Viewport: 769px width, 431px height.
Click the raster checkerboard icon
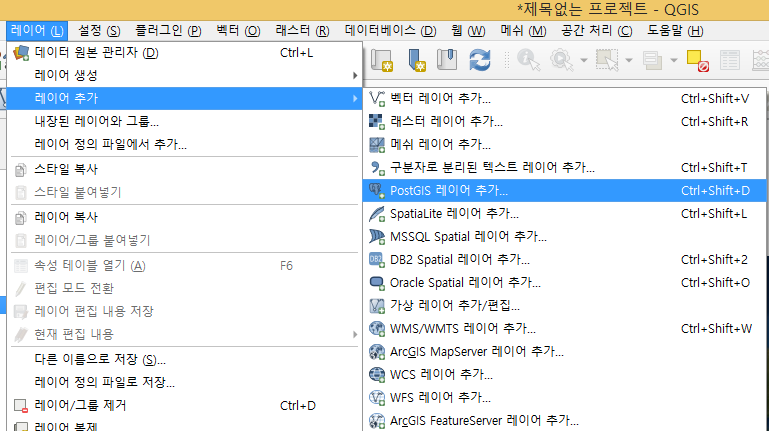[377, 122]
